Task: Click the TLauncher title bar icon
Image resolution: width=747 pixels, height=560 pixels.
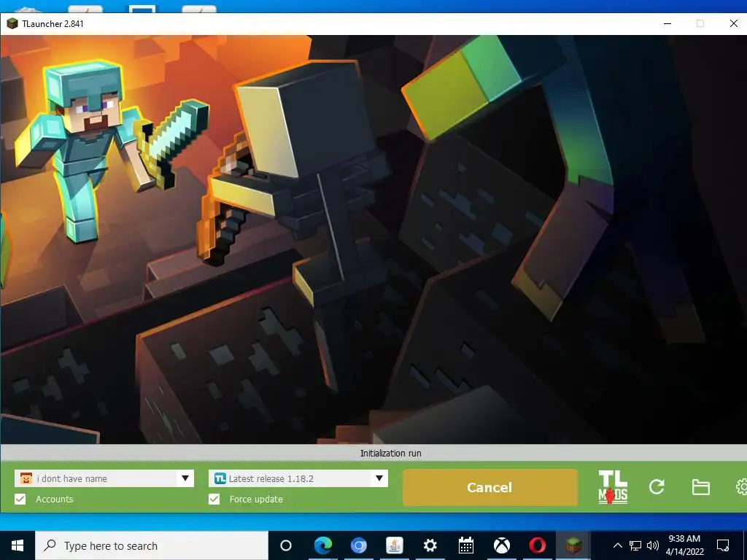Action: click(12, 23)
